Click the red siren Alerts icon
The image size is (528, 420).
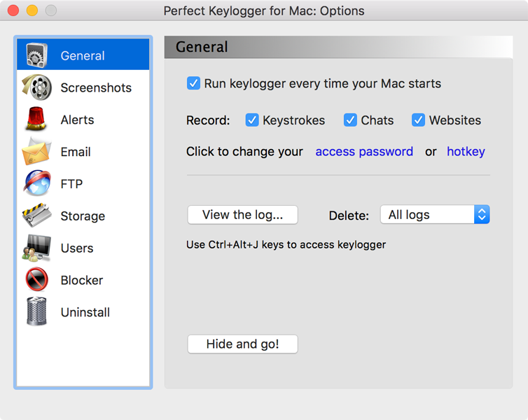36,120
